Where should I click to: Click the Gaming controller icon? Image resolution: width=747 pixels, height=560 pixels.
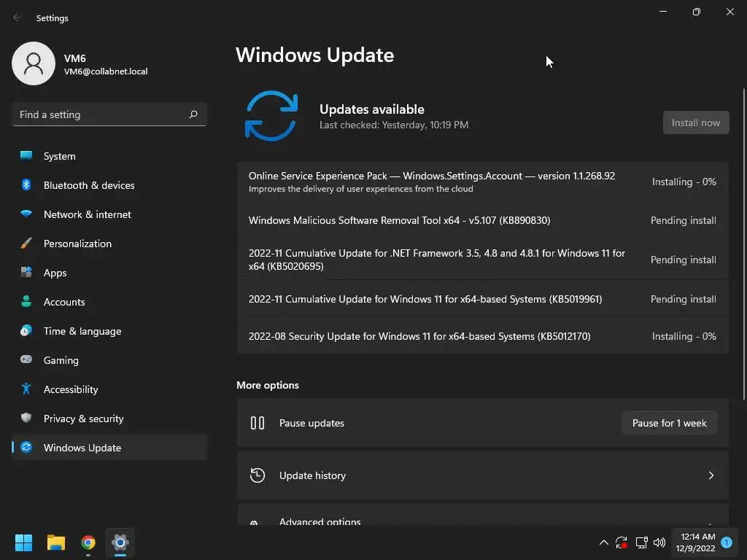click(26, 359)
